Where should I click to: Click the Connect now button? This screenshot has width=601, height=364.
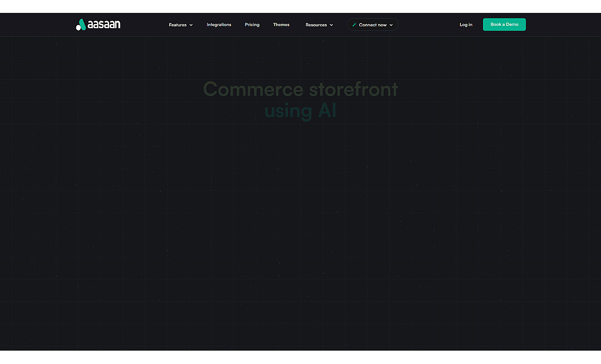pos(373,24)
